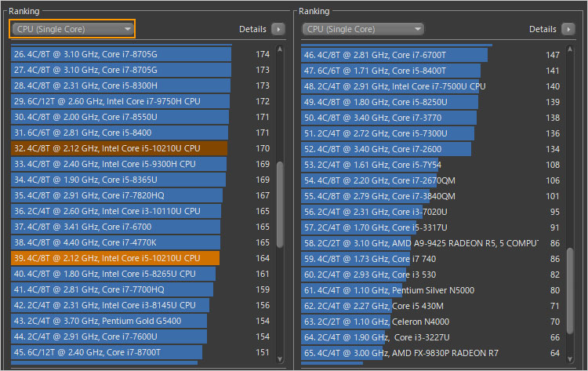Select row 53 Core i5-7Y54

[430, 165]
